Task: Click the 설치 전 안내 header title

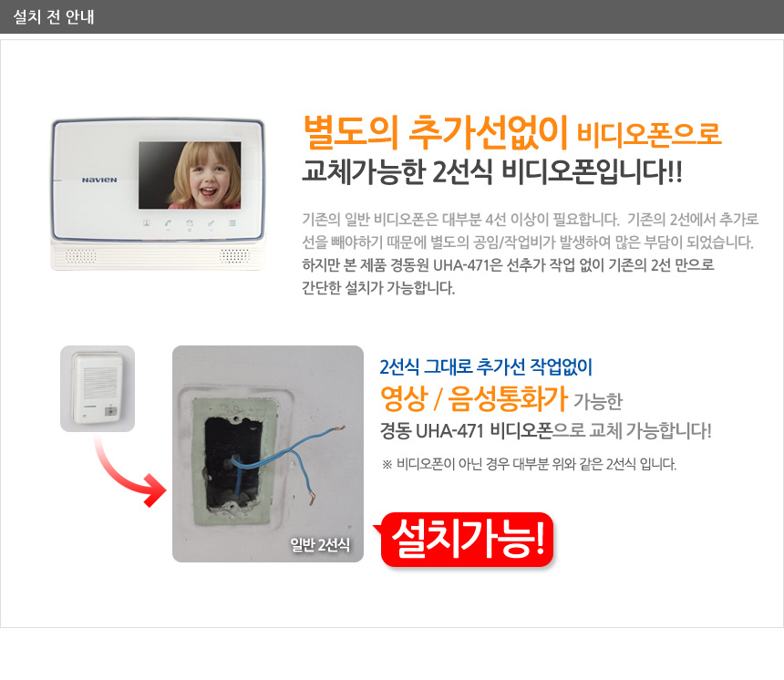Action: tap(54, 17)
